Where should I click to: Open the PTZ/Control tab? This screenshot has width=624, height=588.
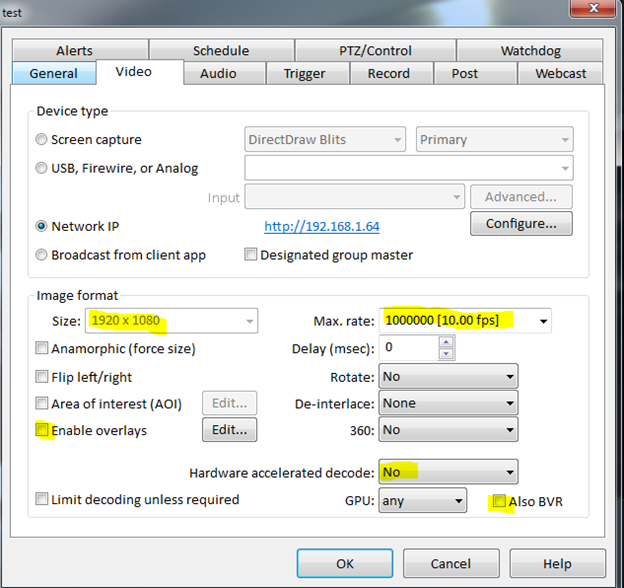point(374,51)
